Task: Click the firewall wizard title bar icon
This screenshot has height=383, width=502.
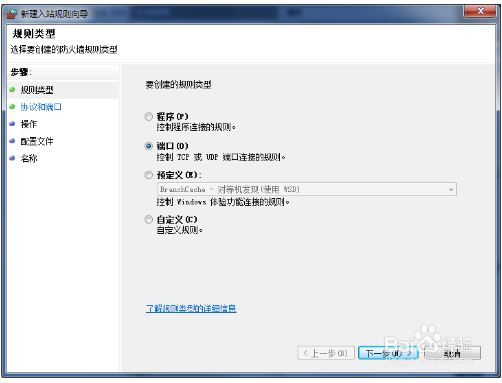Action: [12, 14]
